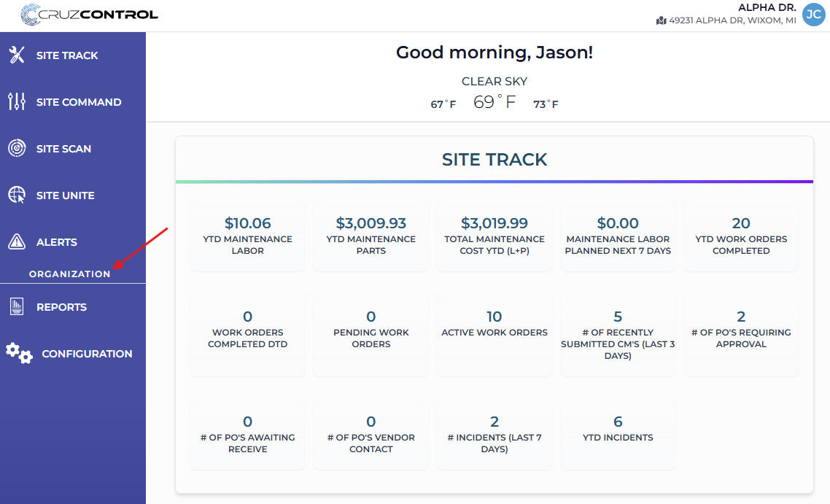
Task: Click the Clear Sky weather summary
Action: click(x=494, y=82)
